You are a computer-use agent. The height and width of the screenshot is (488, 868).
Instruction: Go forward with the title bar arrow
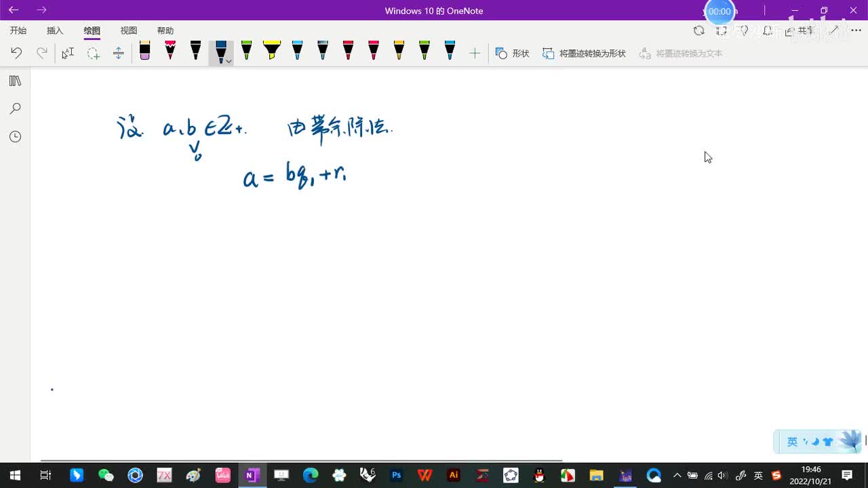coord(42,10)
